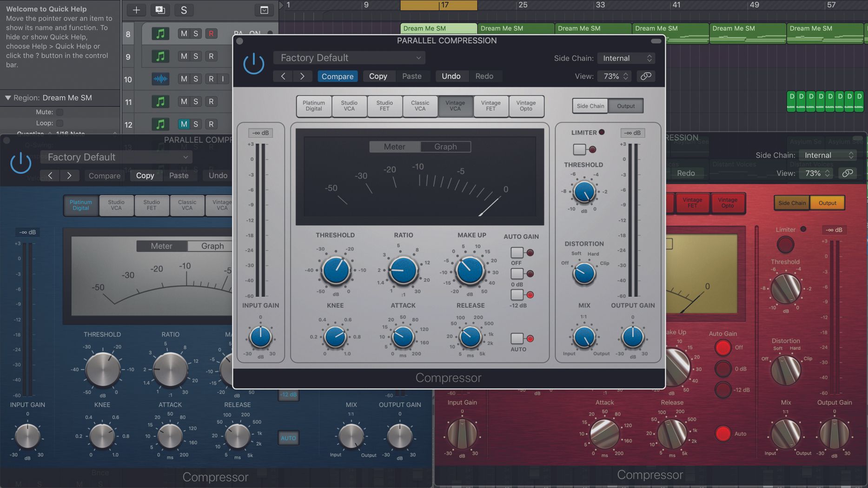Click Ratio knob in front Compressor
Image resolution: width=868 pixels, height=488 pixels.
[403, 270]
